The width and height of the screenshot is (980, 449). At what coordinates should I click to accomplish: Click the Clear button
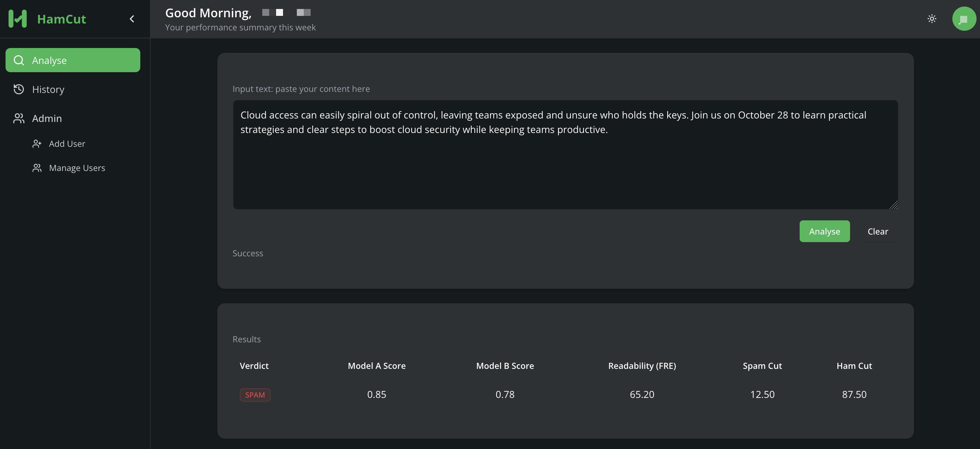877,231
